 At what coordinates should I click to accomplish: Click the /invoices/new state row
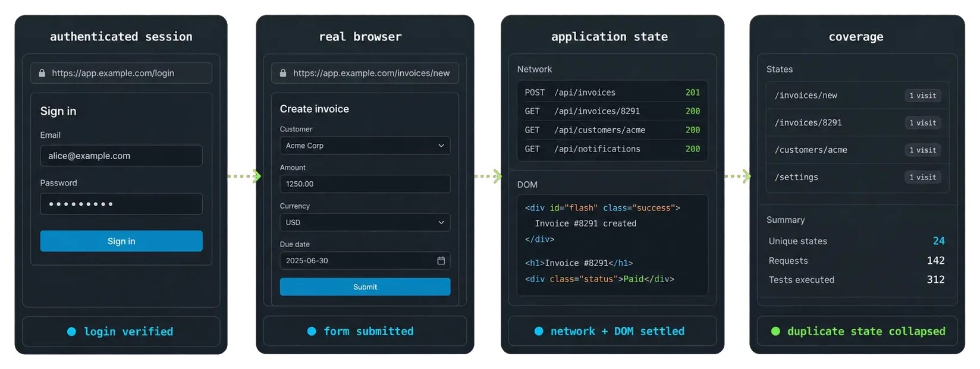coord(857,96)
